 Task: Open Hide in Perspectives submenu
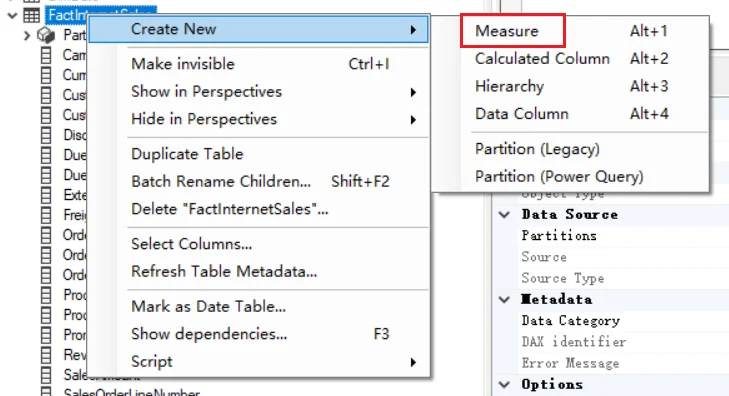pyautogui.click(x=258, y=119)
